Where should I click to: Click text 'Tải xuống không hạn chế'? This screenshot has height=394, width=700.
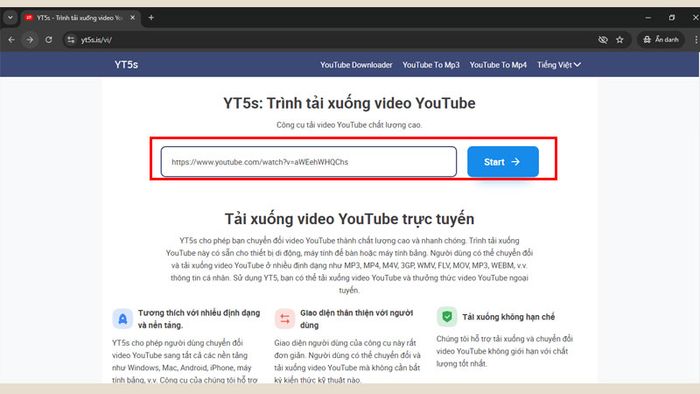coord(508,317)
